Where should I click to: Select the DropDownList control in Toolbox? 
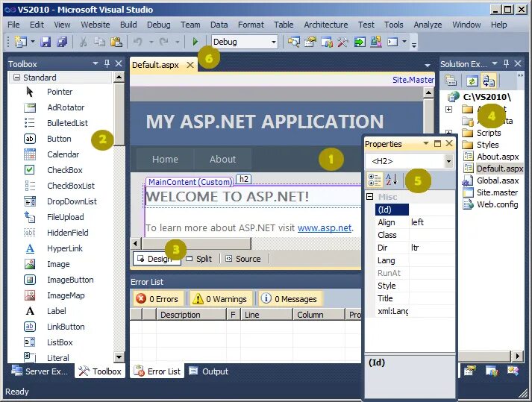[x=72, y=201]
